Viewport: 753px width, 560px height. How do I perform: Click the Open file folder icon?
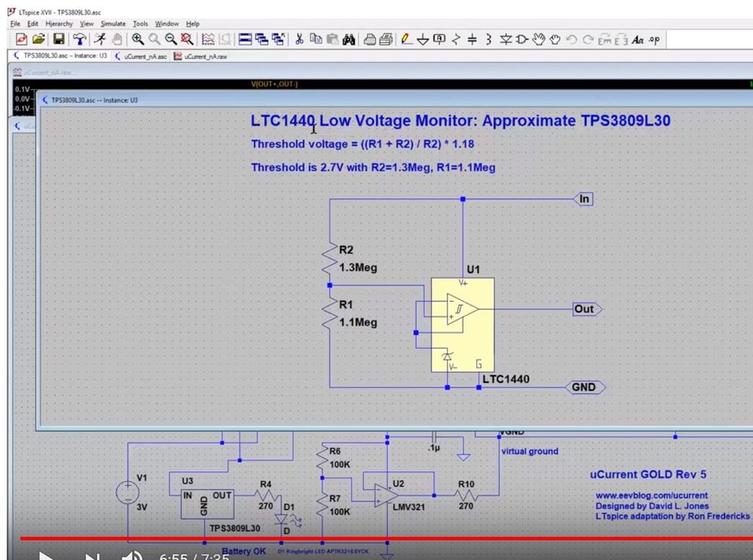[39, 40]
